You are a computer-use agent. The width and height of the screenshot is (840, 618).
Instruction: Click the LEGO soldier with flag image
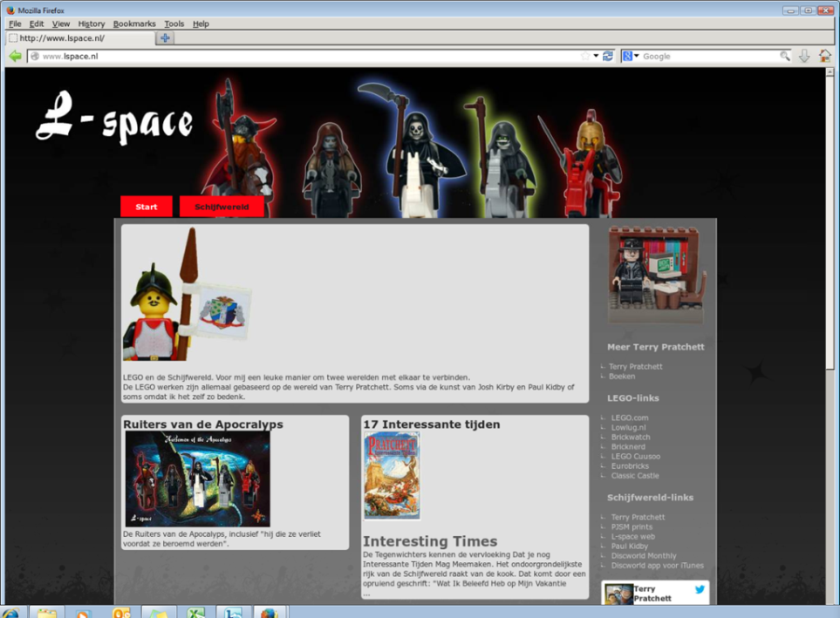tap(187, 295)
